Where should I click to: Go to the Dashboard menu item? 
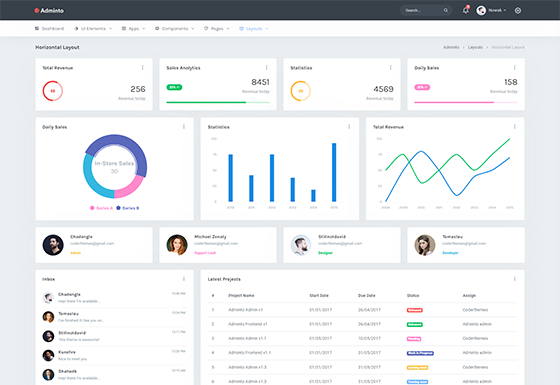tap(49, 29)
